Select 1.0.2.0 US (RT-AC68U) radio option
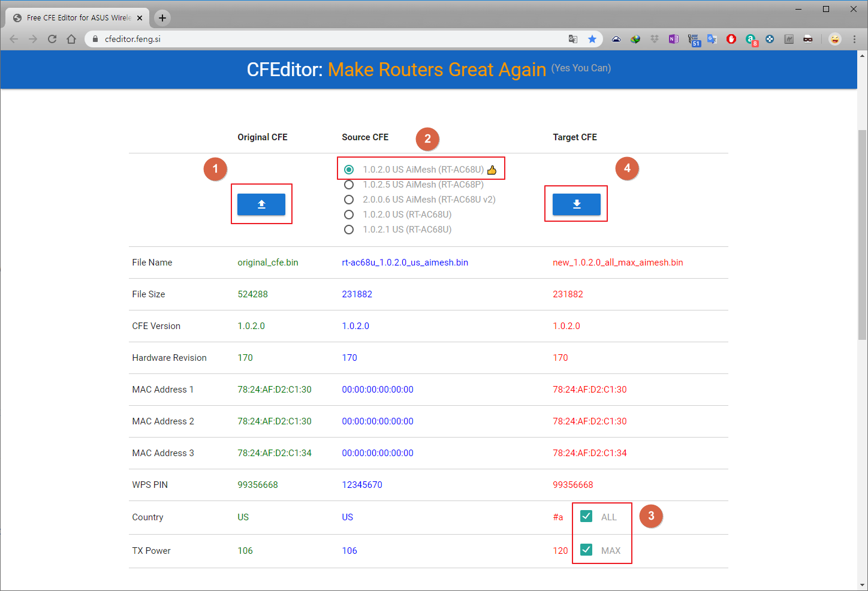 point(349,215)
